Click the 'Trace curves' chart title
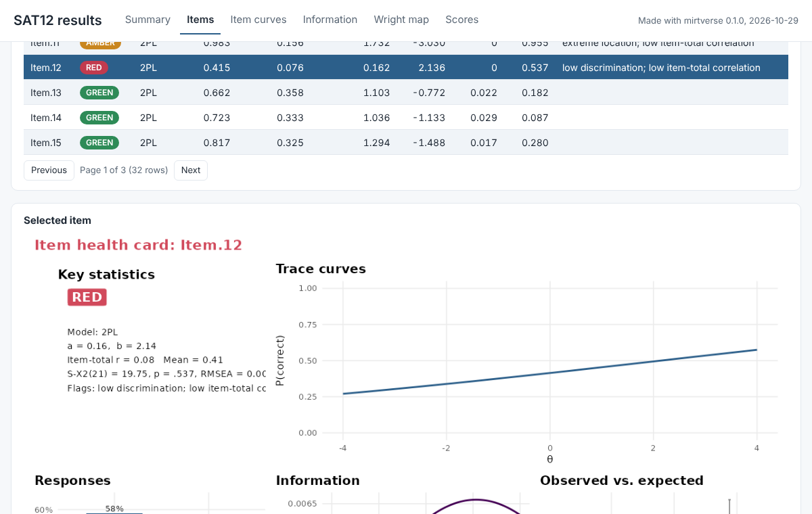Image resolution: width=812 pixels, height=514 pixels. [x=321, y=268]
